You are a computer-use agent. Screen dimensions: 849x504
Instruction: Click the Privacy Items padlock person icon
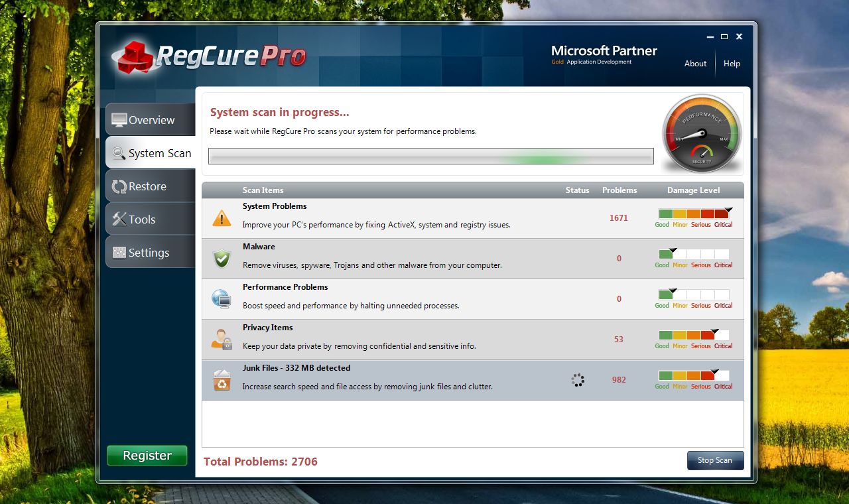(x=221, y=338)
